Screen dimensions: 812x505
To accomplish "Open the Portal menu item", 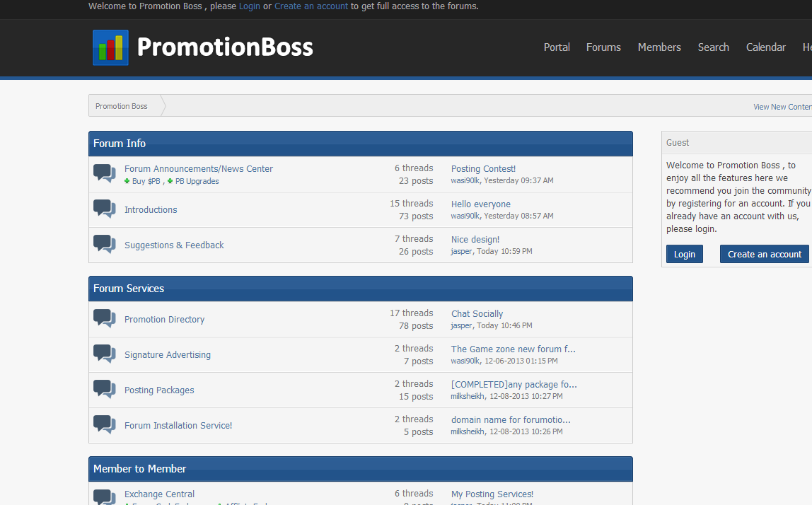I will click(557, 47).
